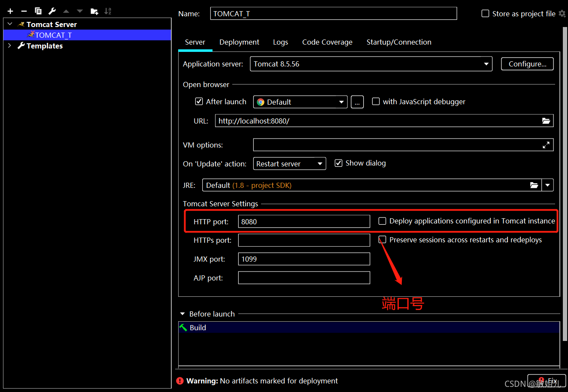Select the Build task row
The width and height of the screenshot is (568, 392).
pyautogui.click(x=369, y=328)
